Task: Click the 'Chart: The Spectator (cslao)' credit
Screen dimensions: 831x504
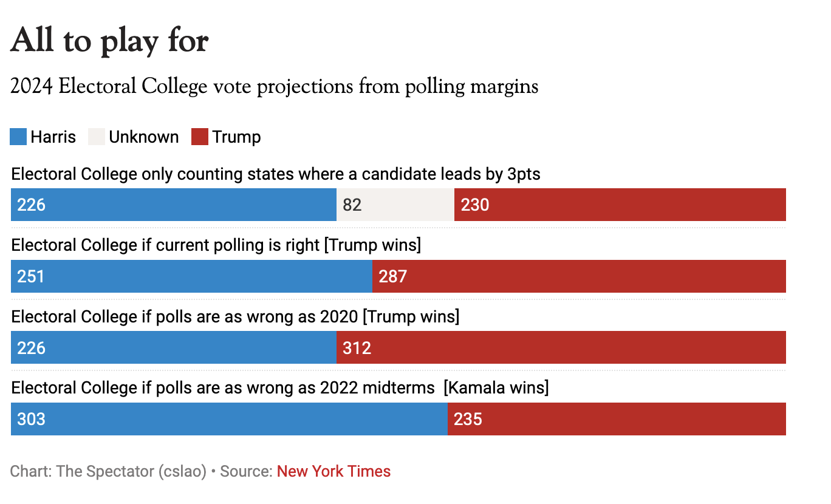Action: 109,471
